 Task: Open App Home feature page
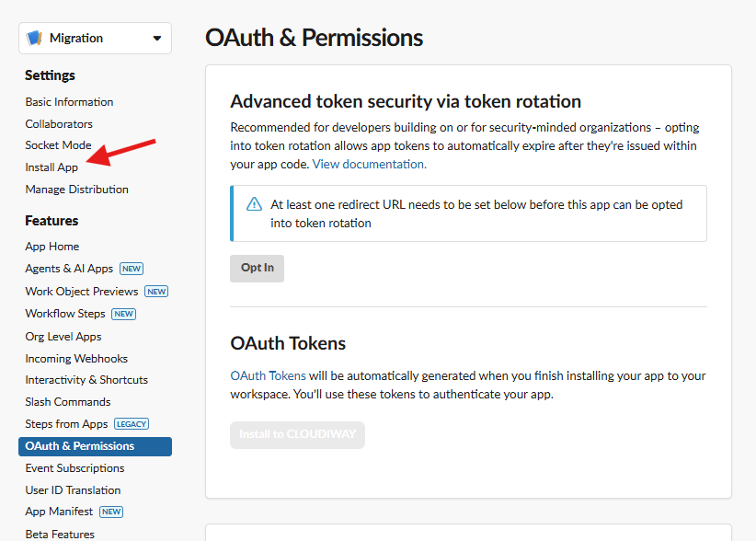(x=52, y=247)
